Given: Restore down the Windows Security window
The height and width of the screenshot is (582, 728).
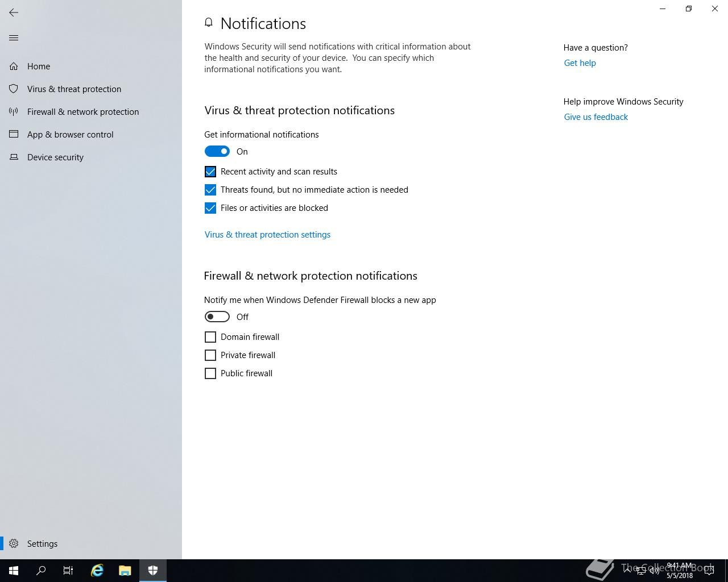Looking at the screenshot, I should point(689,9).
